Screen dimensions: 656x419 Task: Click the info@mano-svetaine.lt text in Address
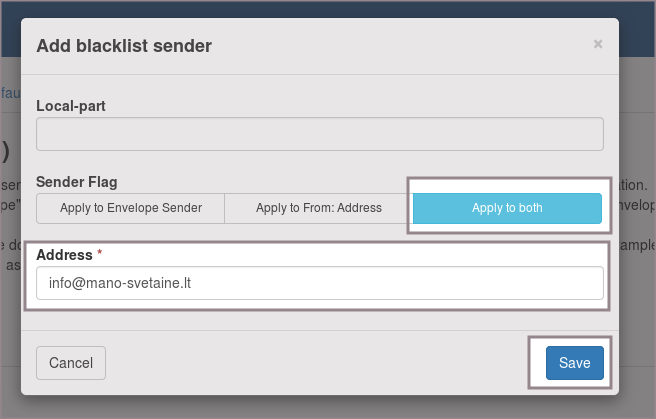pyautogui.click(x=120, y=283)
